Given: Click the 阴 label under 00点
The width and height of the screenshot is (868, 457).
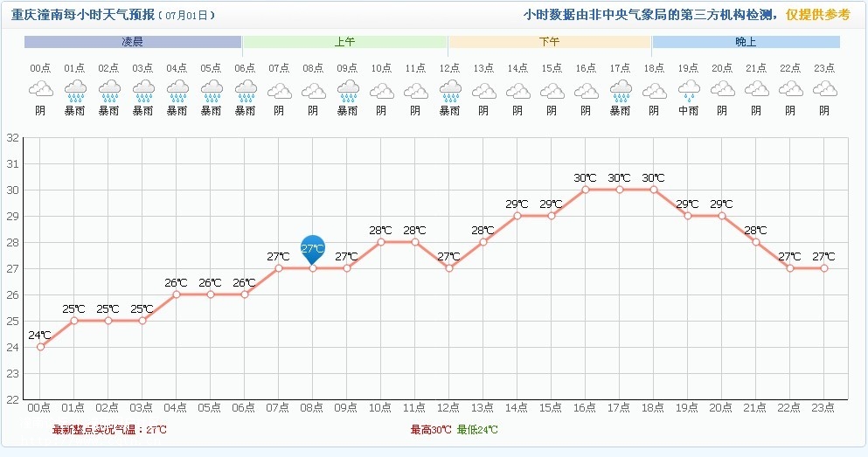Looking at the screenshot, I should click(40, 111).
